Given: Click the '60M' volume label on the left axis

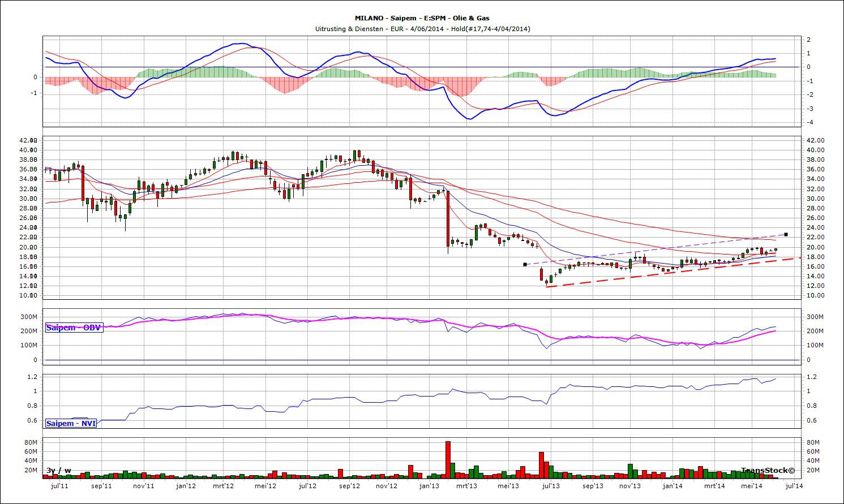Looking at the screenshot, I should click(31, 451).
